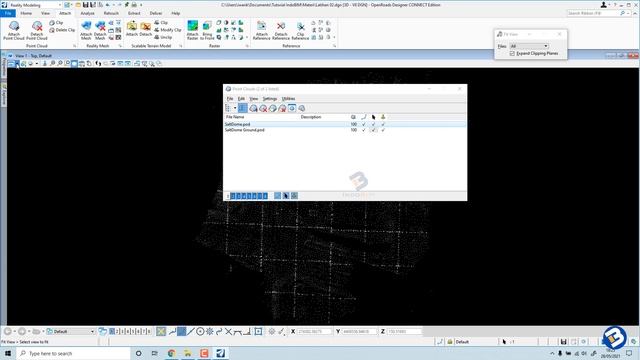Click the presentation icon in Point Clouds toolbar
Screen dimensions: 640x360
click(292, 108)
